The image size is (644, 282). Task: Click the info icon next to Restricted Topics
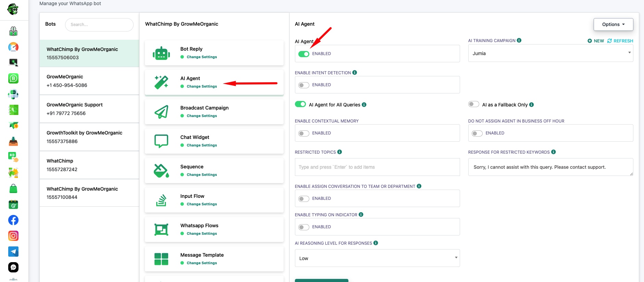pyautogui.click(x=339, y=152)
